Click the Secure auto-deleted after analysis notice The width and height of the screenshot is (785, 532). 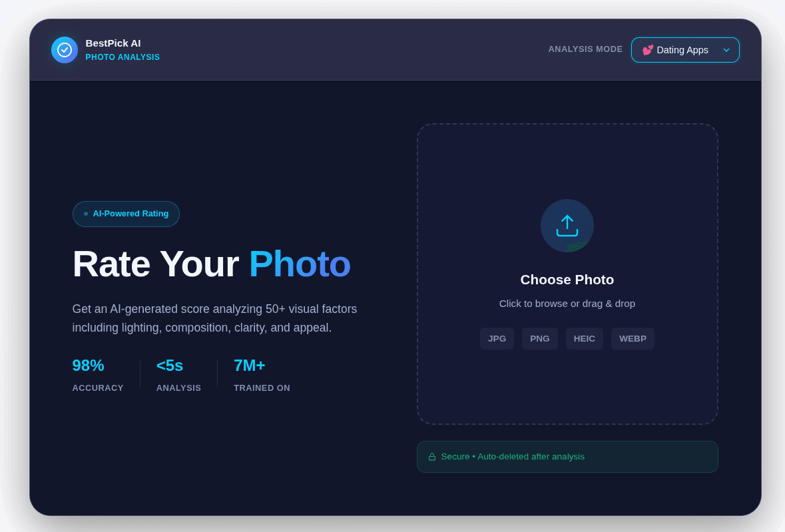(567, 457)
